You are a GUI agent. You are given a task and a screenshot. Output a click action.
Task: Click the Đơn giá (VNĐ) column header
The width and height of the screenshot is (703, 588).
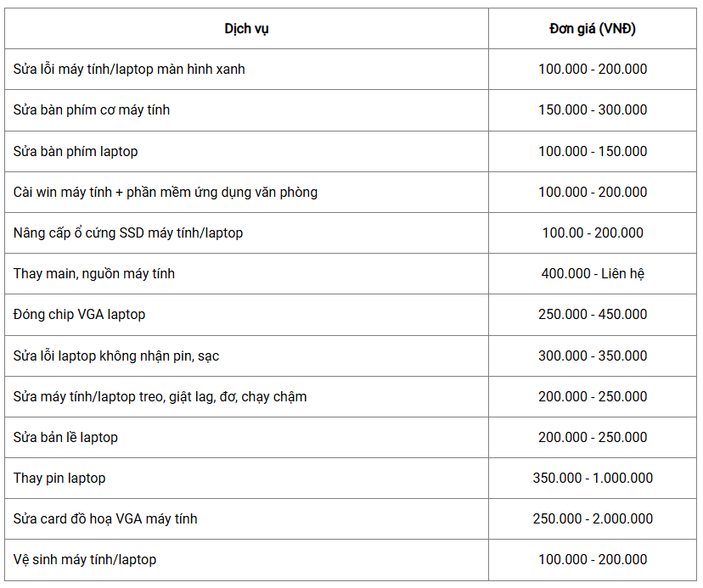[593, 29]
